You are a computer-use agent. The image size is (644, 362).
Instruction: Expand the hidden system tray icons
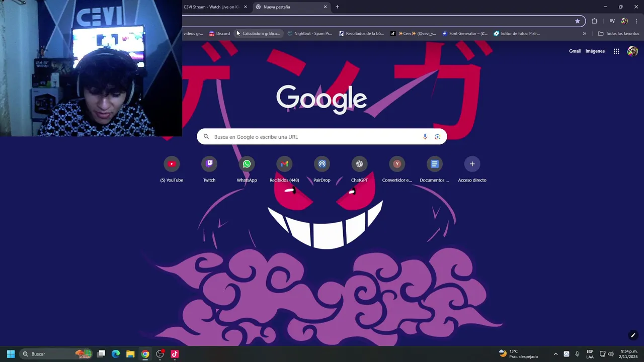click(x=555, y=354)
